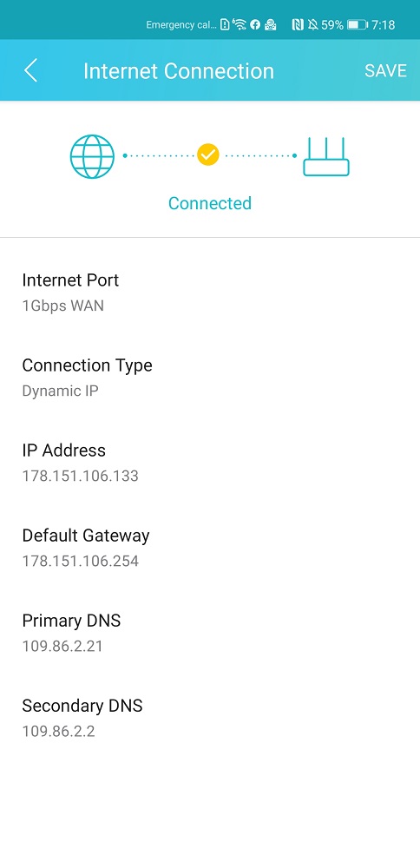Save the internet connection settings
The width and height of the screenshot is (420, 868).
[x=385, y=71]
